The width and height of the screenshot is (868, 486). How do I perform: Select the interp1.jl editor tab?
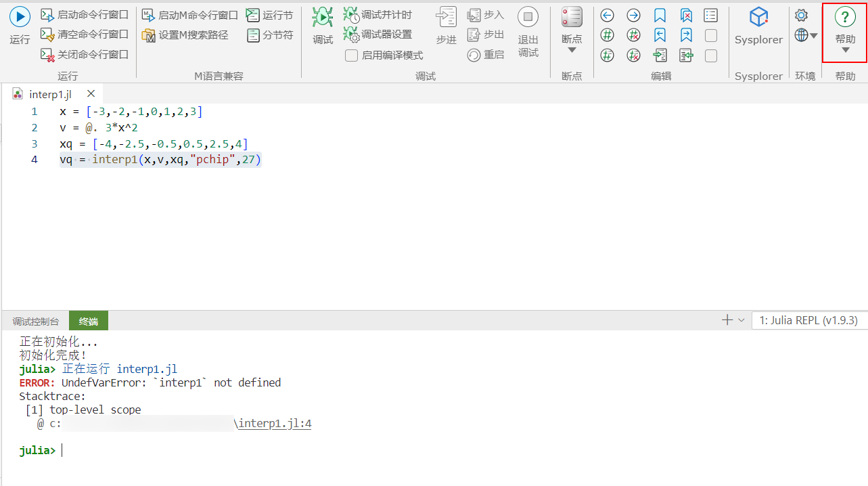click(x=50, y=94)
